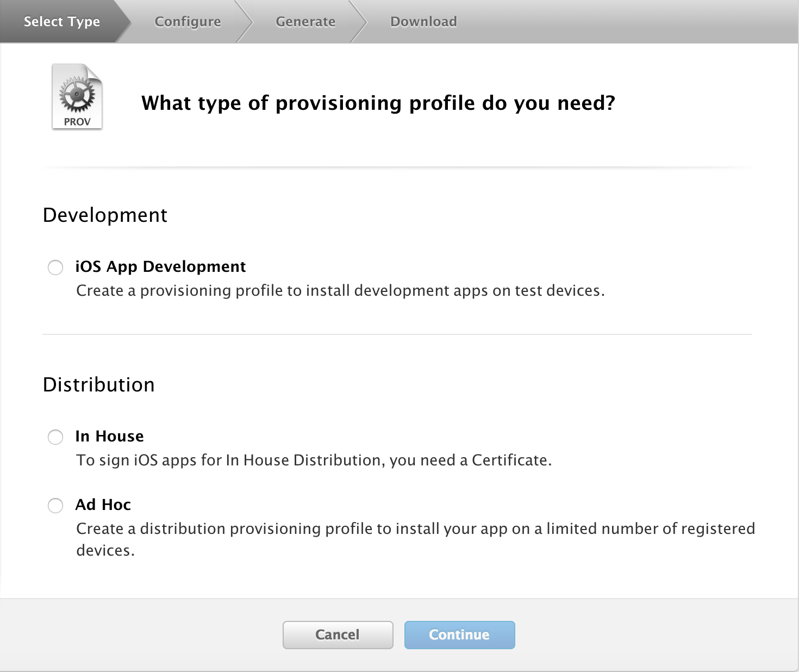
Task: Click the bold In House label text
Action: [109, 436]
